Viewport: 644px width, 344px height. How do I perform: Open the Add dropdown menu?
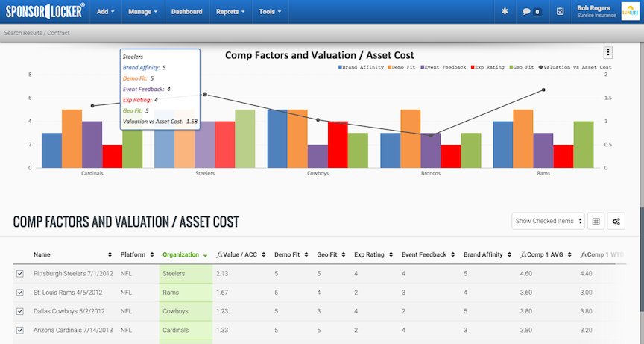(106, 11)
